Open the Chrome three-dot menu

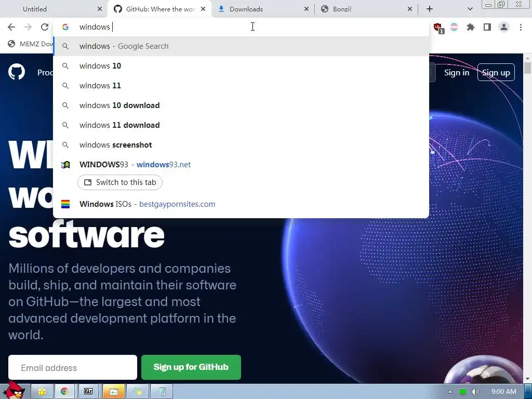[x=521, y=27]
